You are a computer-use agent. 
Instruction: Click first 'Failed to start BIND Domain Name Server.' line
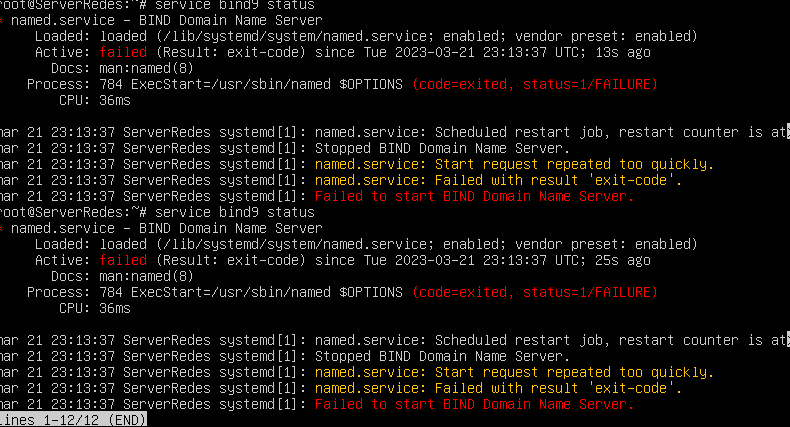click(474, 196)
